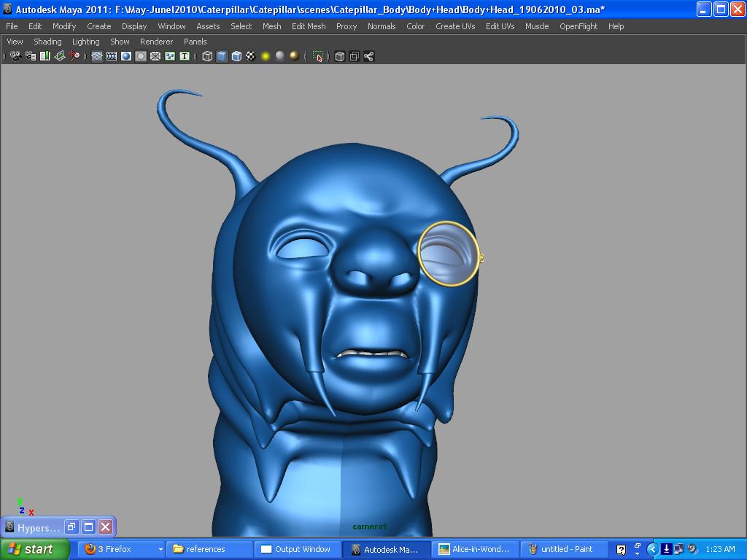
Task: Toggle the Safe Title overlay
Action: [x=185, y=56]
